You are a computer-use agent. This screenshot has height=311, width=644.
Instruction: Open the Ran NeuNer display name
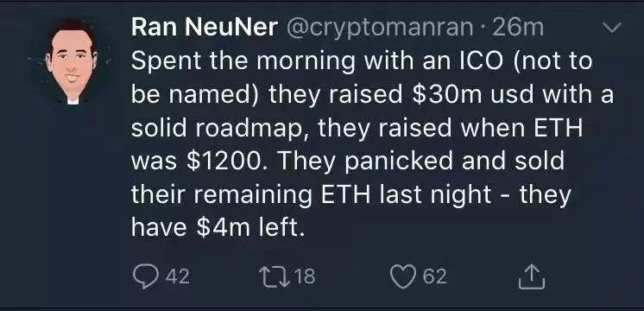click(205, 28)
